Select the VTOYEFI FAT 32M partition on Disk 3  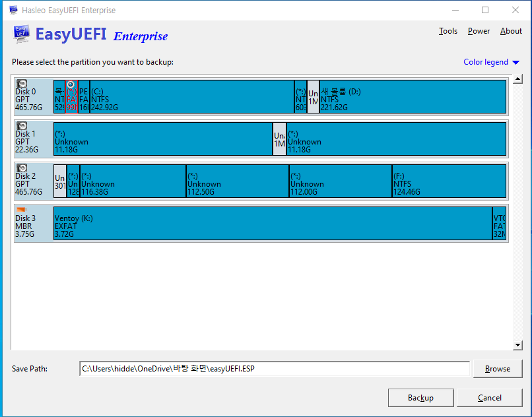tap(500, 223)
